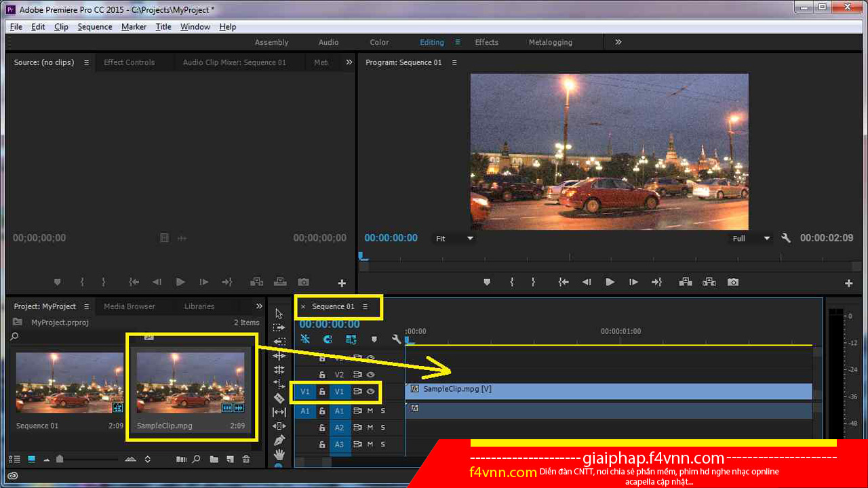The width and height of the screenshot is (868, 488).
Task: Open the Sequence menu
Action: (x=95, y=26)
